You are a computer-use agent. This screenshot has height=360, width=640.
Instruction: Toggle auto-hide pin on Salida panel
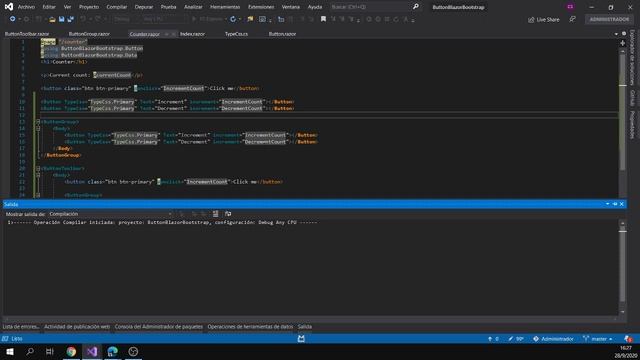coord(615,204)
